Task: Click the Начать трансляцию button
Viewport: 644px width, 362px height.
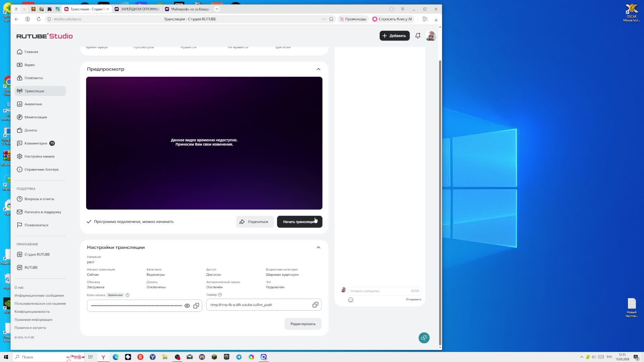Action: click(x=299, y=222)
